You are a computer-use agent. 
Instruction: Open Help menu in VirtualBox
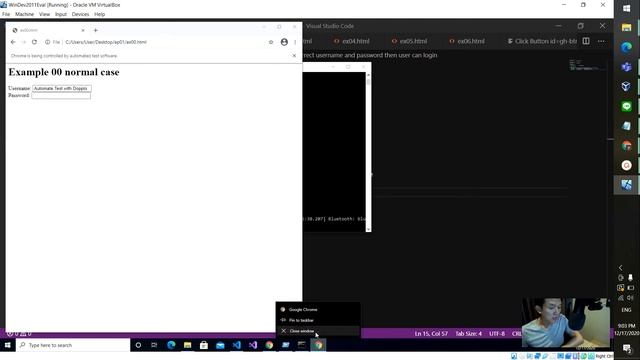coord(100,14)
